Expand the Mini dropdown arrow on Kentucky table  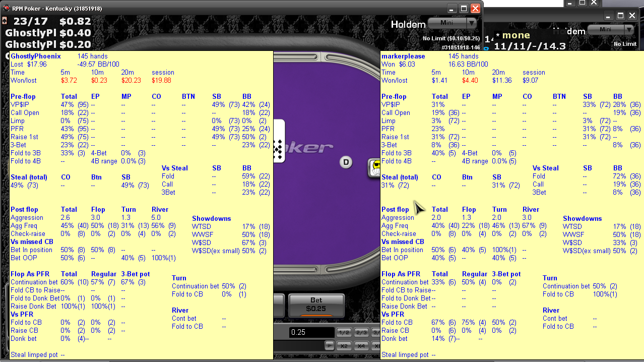tap(472, 23)
